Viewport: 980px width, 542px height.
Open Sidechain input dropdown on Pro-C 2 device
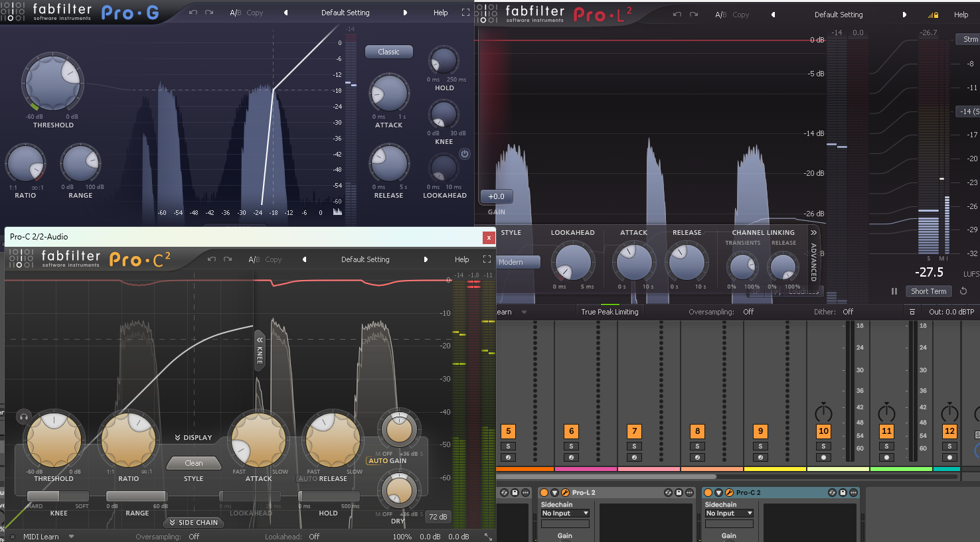point(729,513)
